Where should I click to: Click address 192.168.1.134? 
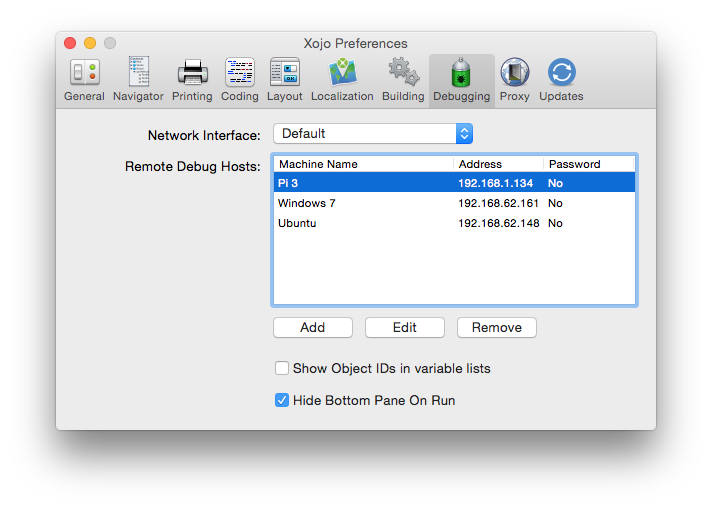[x=495, y=183]
